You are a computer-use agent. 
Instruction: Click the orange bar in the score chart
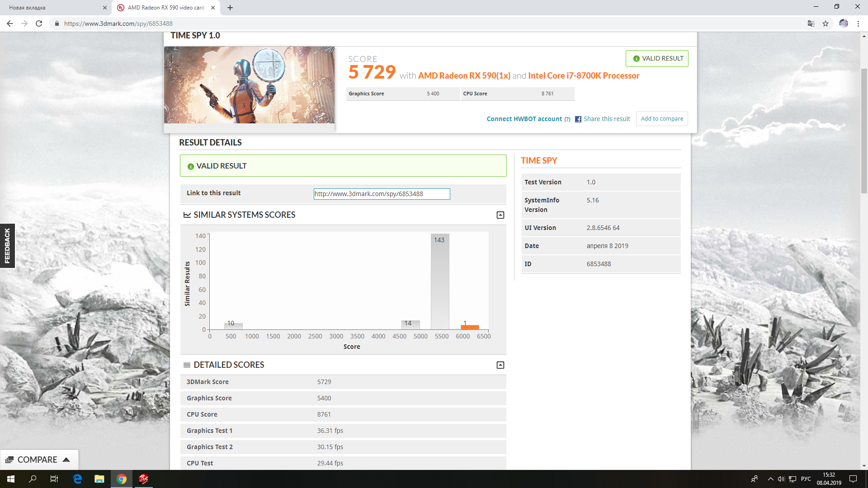coord(470,327)
